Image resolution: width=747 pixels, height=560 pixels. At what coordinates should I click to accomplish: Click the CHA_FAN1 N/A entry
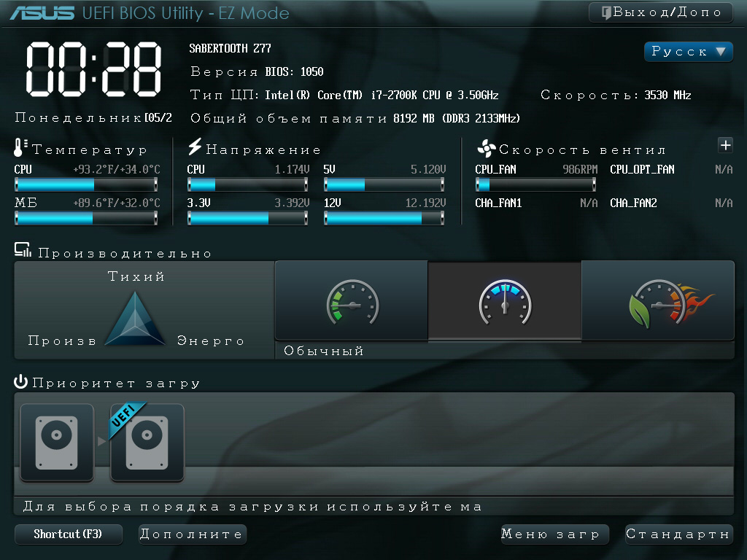(x=536, y=203)
